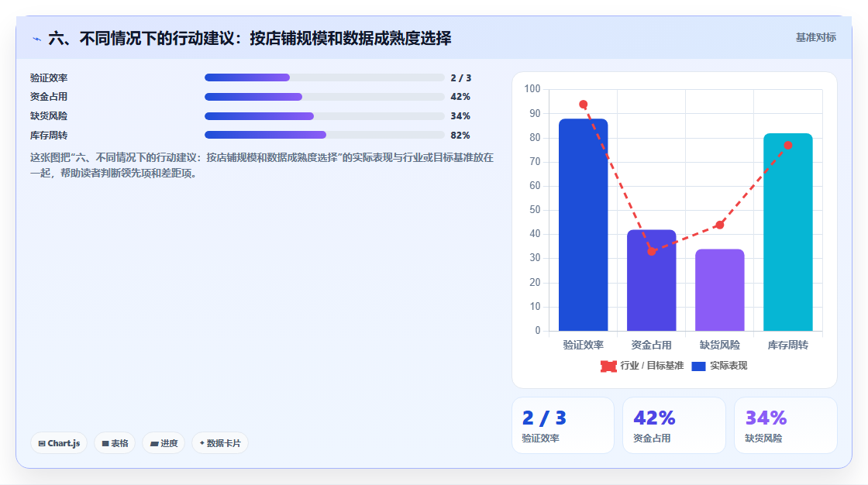Click the 100 y-axis tick label
Image resolution: width=868 pixels, height=485 pixels.
(532, 88)
